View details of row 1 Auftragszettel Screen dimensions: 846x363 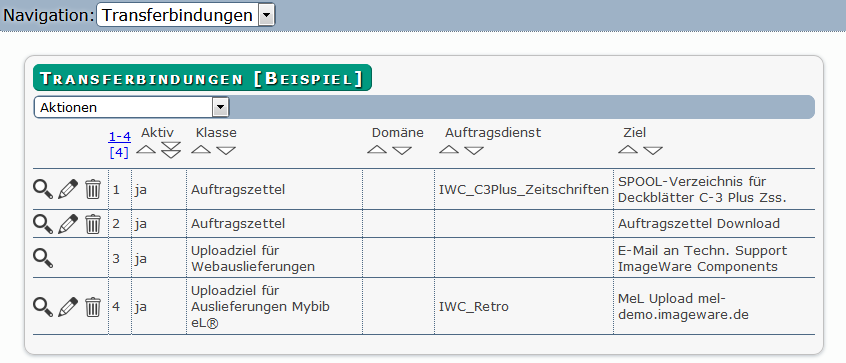(43, 190)
